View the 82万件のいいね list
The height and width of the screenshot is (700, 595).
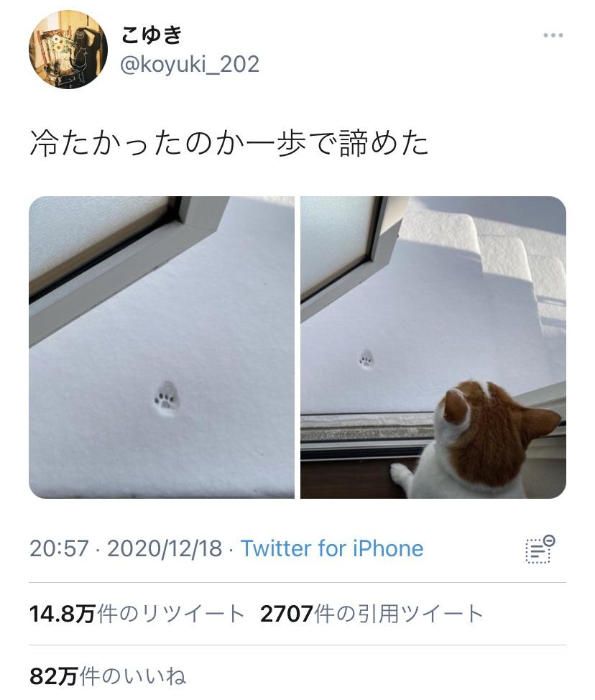pos(108,676)
